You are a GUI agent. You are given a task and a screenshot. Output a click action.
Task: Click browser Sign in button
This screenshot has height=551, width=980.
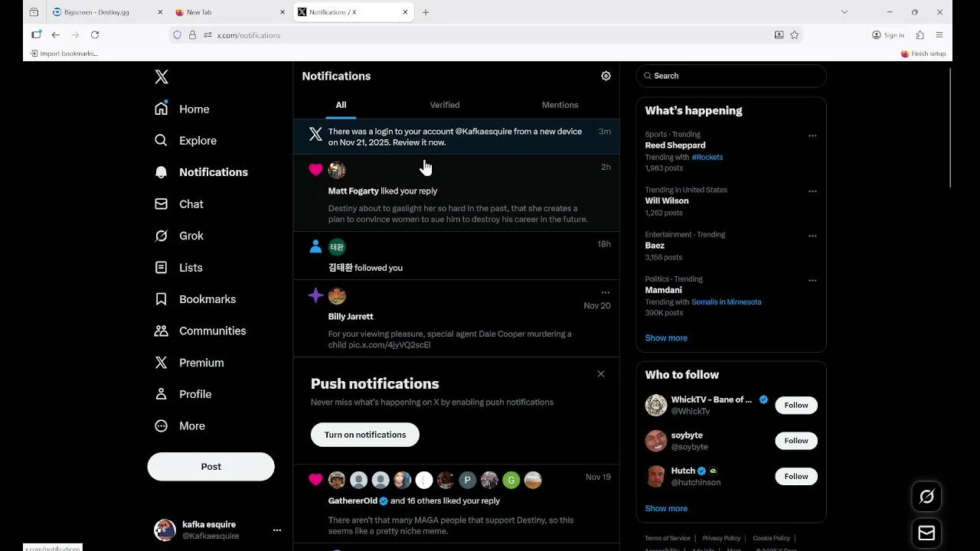(888, 34)
